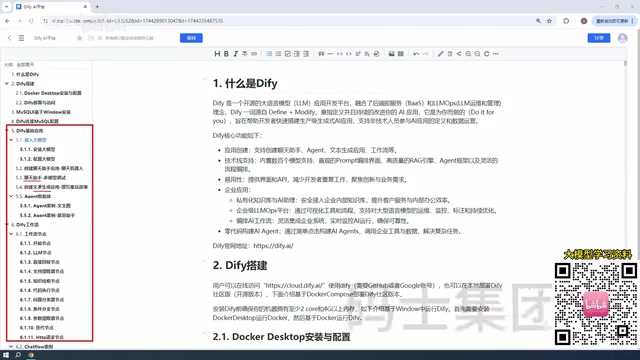Screen dimensions: 640x360
Task: Open the user avatar menu
Action: coord(622,38)
